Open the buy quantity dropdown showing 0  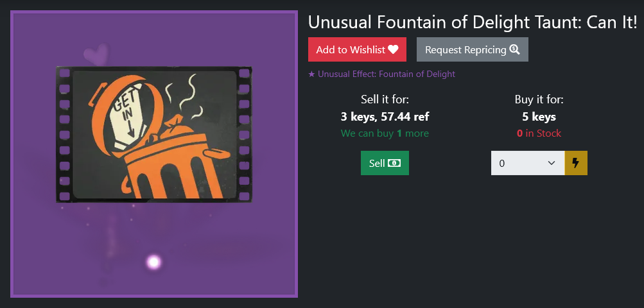click(x=528, y=163)
